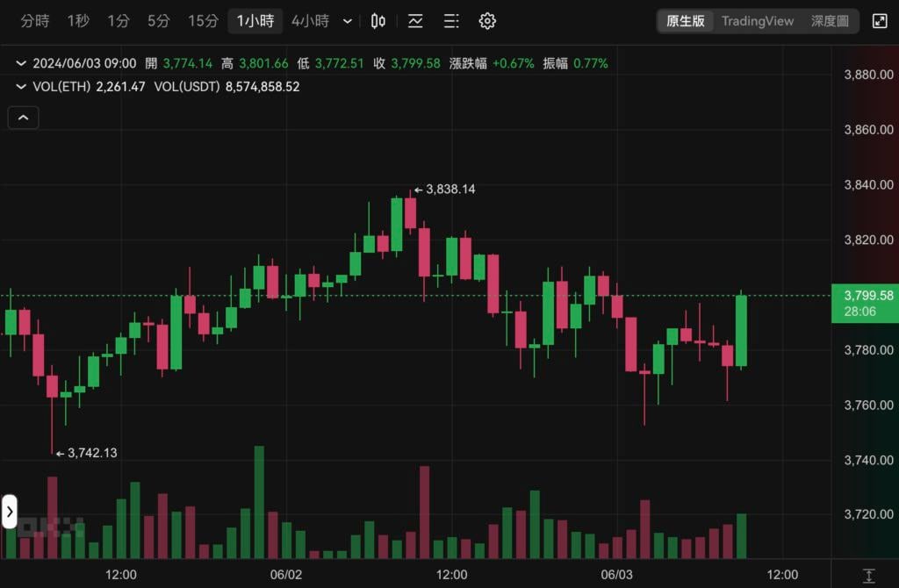Click the 06/03 date on time axis
This screenshot has height=588, width=899.
616,574
